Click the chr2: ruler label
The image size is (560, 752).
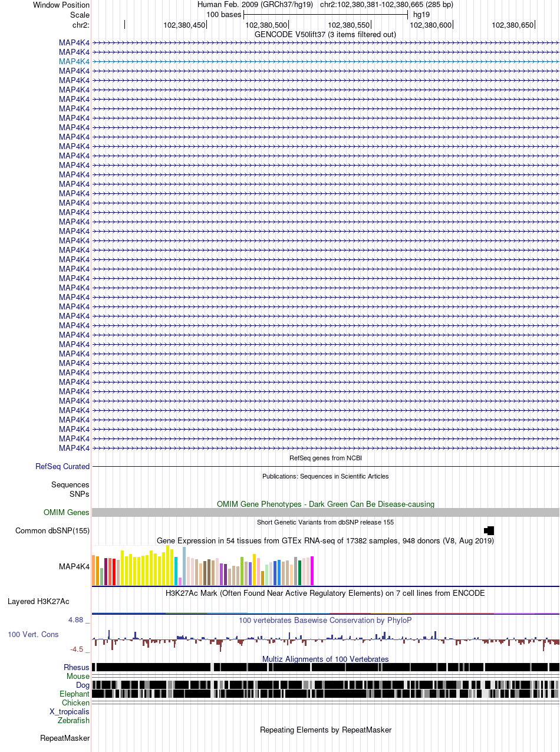pyautogui.click(x=81, y=25)
